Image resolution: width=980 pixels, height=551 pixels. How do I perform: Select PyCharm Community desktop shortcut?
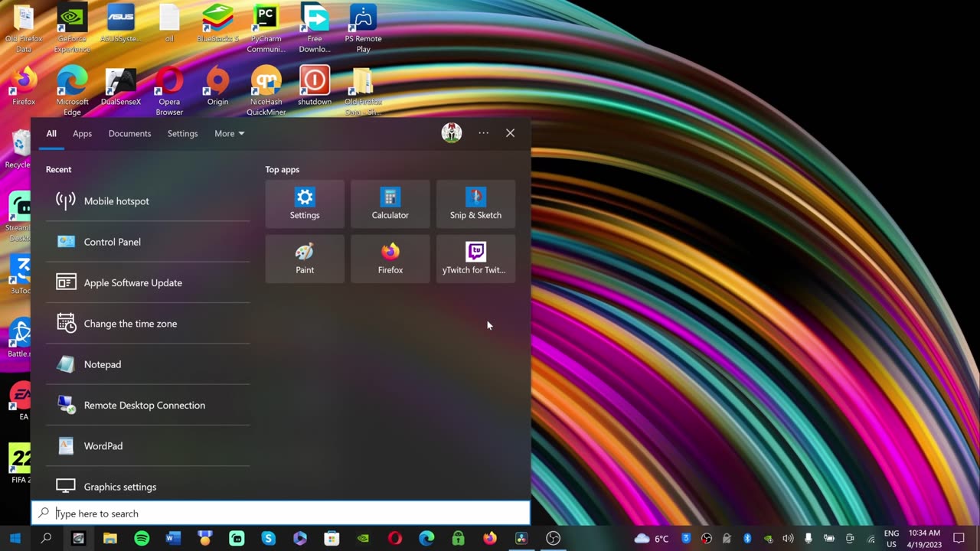click(266, 28)
